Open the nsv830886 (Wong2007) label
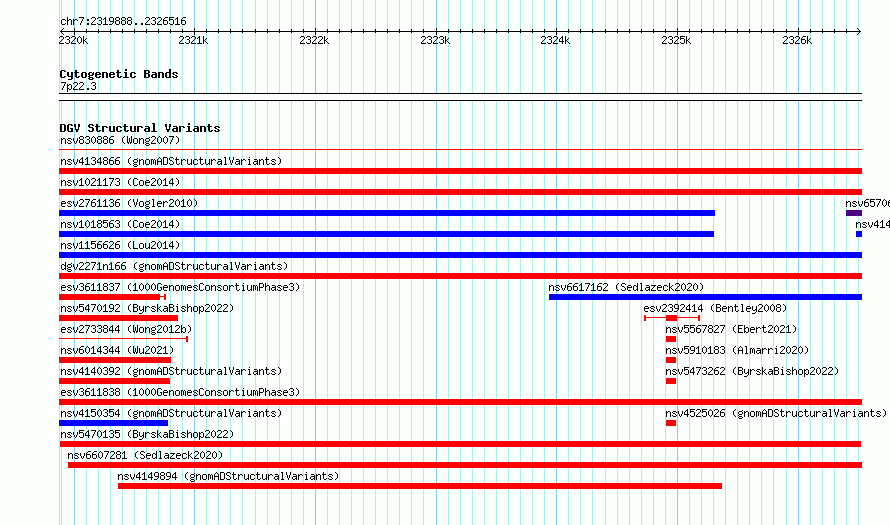The width and height of the screenshot is (890, 525). coord(120,140)
